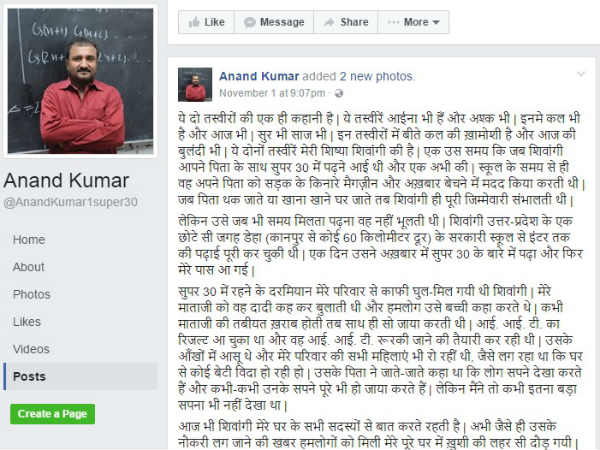Image resolution: width=600 pixels, height=450 pixels.
Task: Click the thumbs-up icon on Like button
Action: [194, 22]
